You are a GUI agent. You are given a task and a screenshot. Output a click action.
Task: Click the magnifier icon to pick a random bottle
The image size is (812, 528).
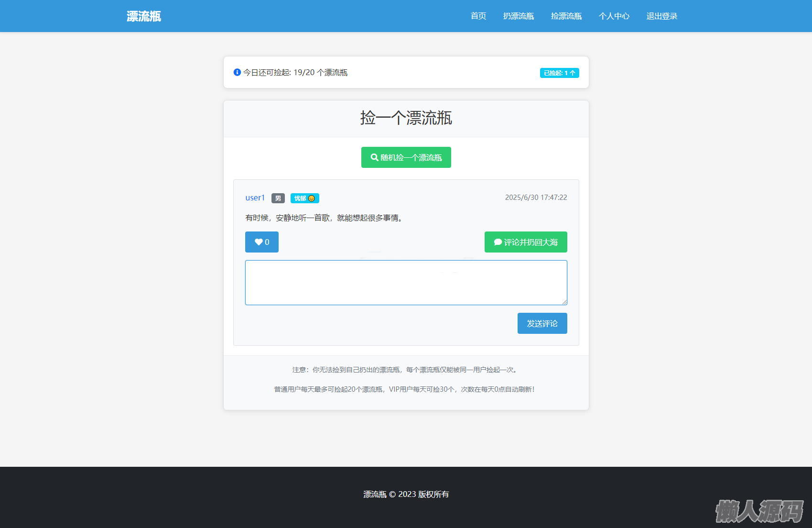click(374, 157)
